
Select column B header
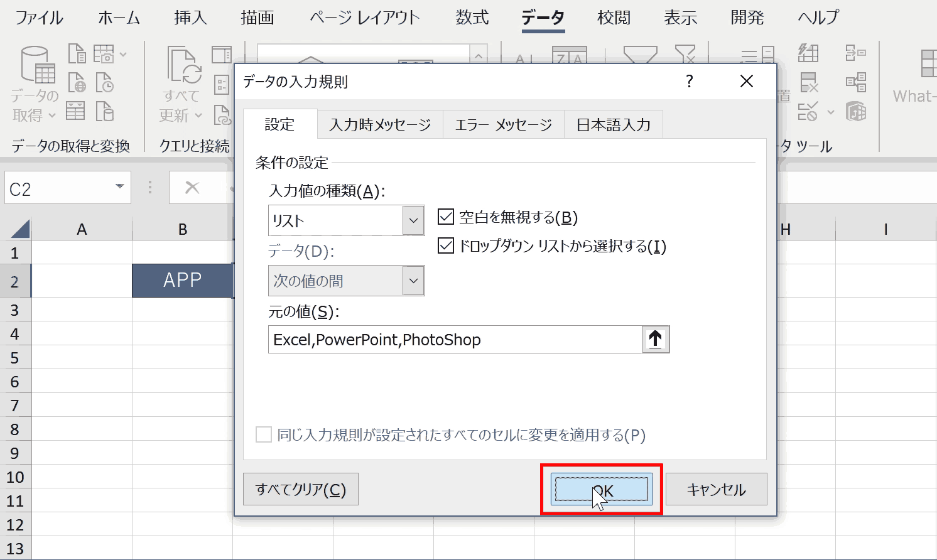(x=183, y=229)
